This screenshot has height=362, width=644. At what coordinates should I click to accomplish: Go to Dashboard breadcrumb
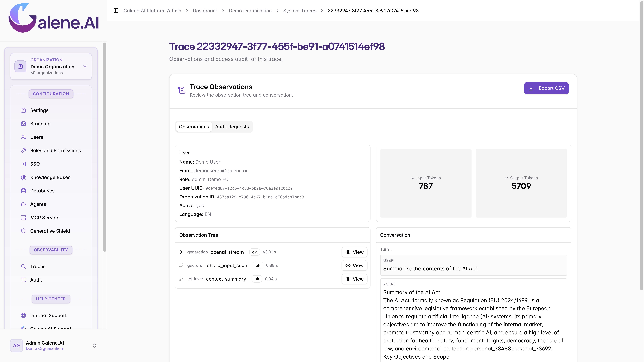[x=205, y=11]
